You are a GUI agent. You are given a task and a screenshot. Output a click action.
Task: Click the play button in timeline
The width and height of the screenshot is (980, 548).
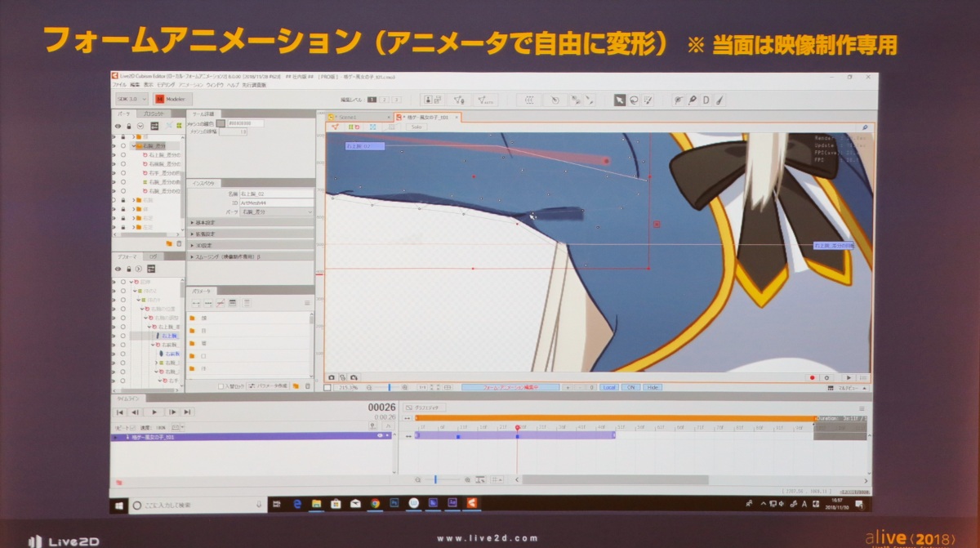(x=154, y=412)
